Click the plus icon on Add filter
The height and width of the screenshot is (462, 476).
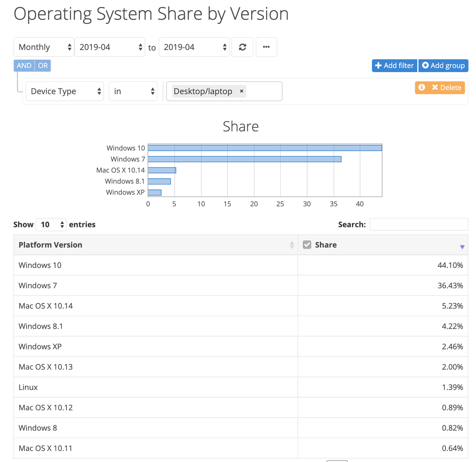[378, 65]
